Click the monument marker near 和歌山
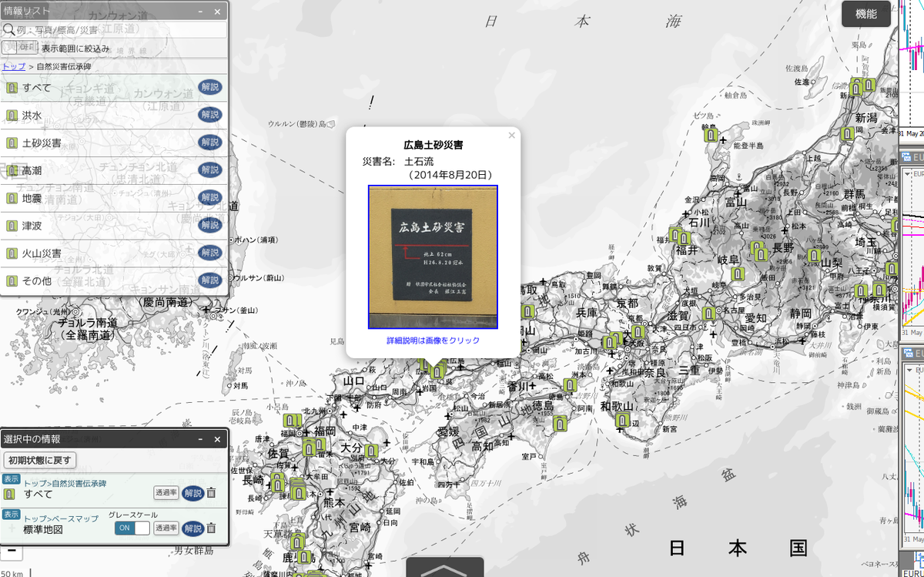Image resolution: width=924 pixels, height=577 pixels. (x=623, y=420)
